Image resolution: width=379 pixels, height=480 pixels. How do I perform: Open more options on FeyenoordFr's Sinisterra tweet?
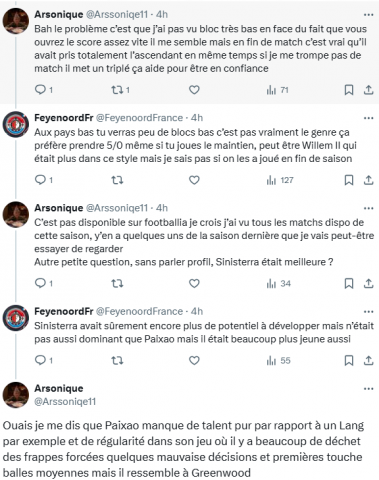tap(368, 312)
